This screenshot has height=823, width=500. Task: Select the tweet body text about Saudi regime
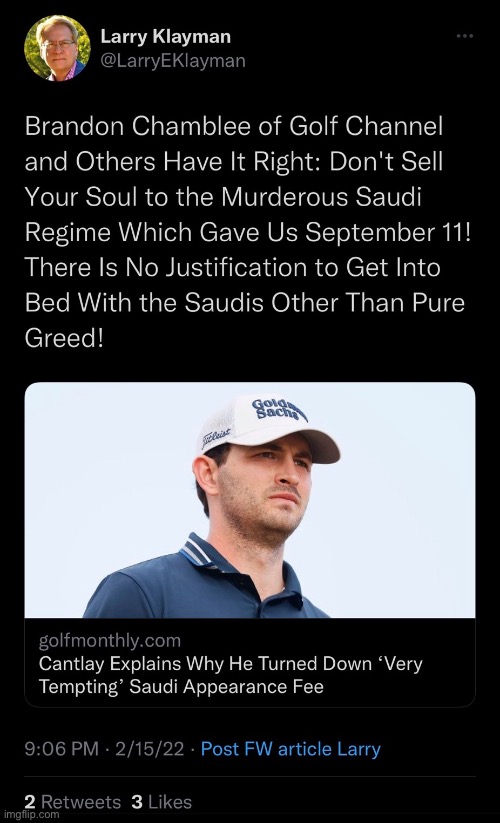(248, 232)
